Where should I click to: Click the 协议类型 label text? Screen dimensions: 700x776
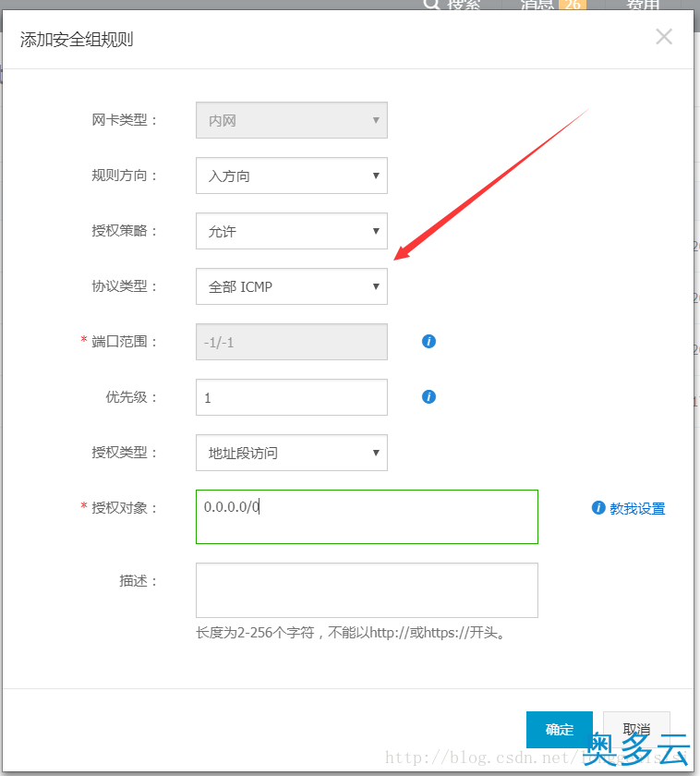click(124, 286)
